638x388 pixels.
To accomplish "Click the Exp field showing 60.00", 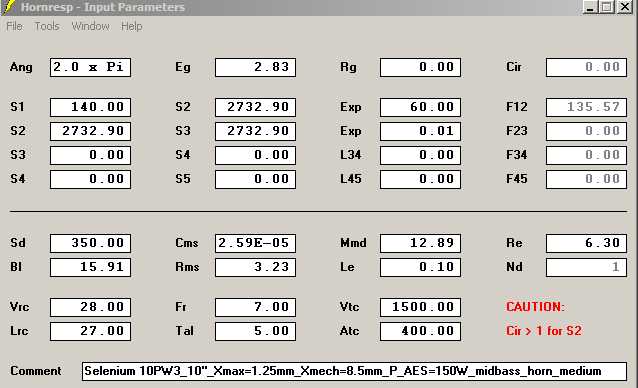I will pyautogui.click(x=420, y=107).
